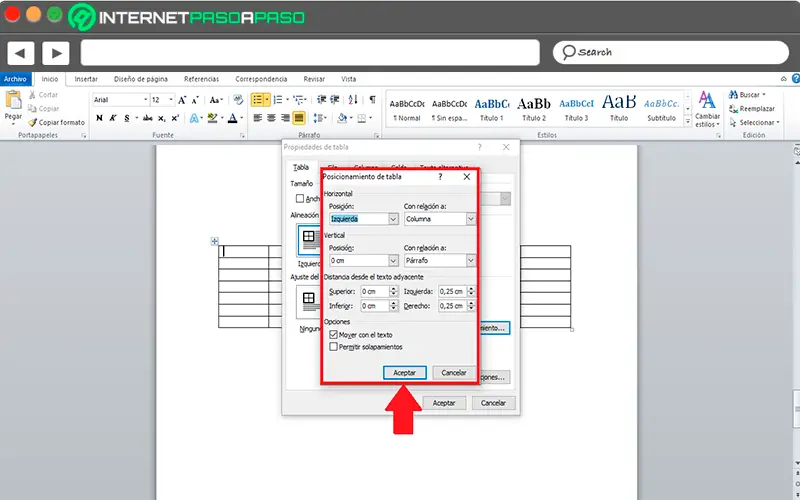Uncheck Mover con el texto
800x500 pixels.
click(334, 334)
